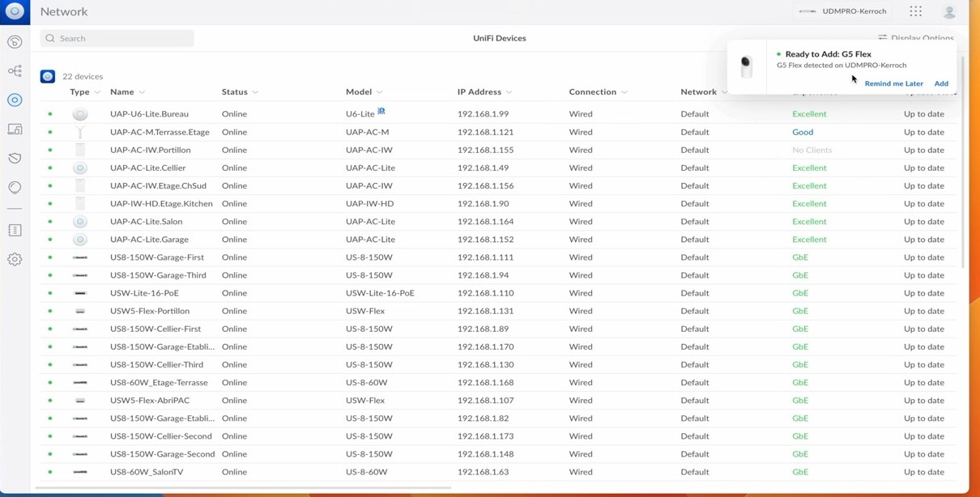The image size is (980, 497).
Task: Click the Good experience value for UAP-AC-M.Terrasse.Etage
Action: click(x=803, y=132)
